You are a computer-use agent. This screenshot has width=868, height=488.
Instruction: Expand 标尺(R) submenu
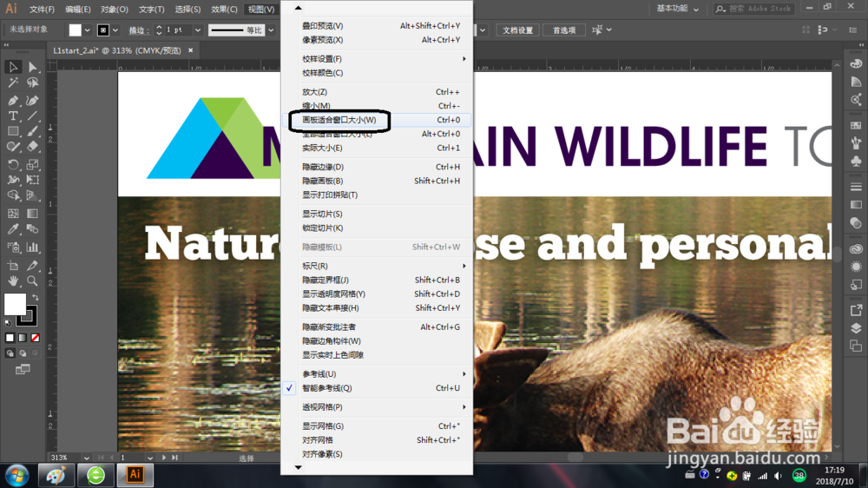[377, 266]
